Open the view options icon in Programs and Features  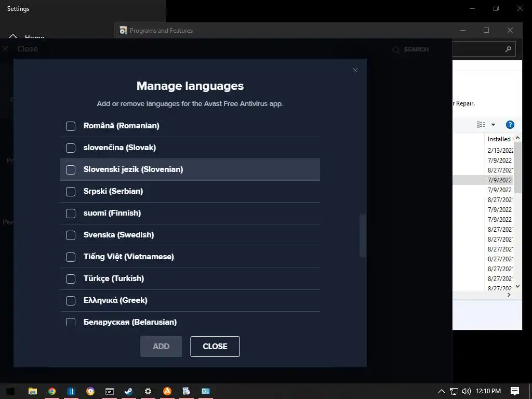(481, 125)
